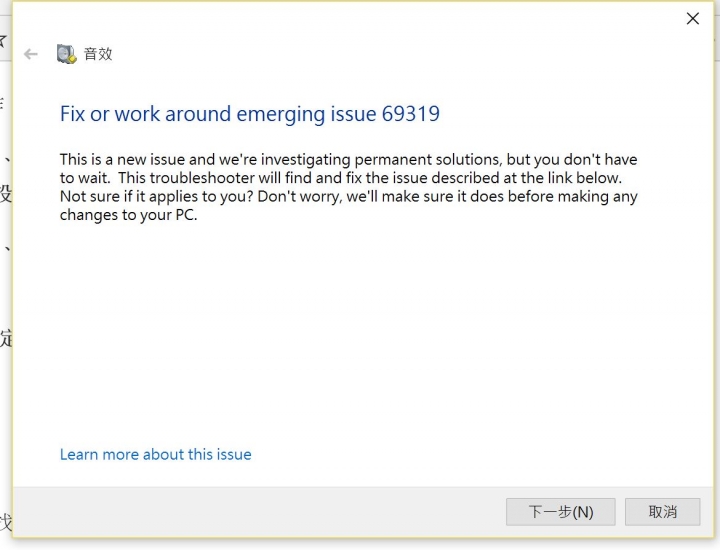
Task: Click the text changes to your PC
Action: point(129,215)
